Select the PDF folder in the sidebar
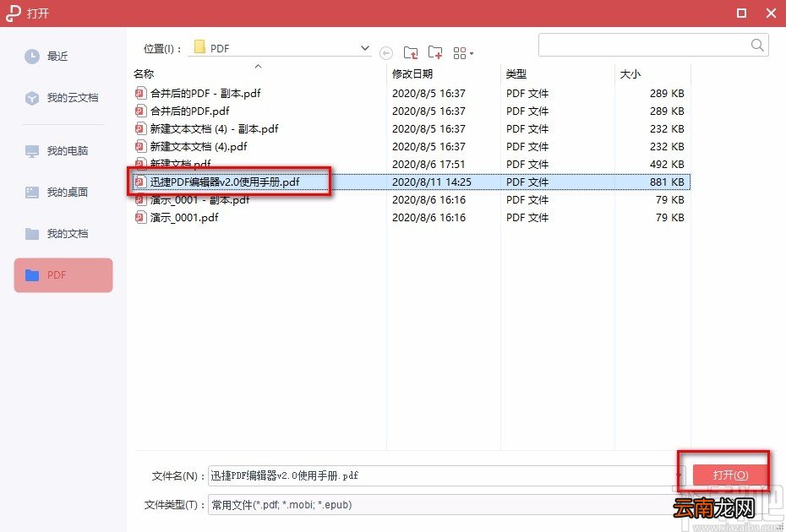Image resolution: width=786 pixels, height=532 pixels. (63, 275)
